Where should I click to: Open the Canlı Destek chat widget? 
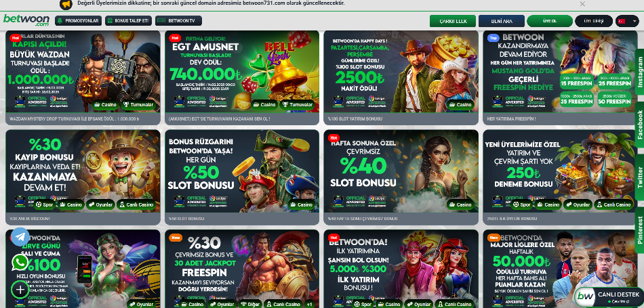(x=609, y=297)
